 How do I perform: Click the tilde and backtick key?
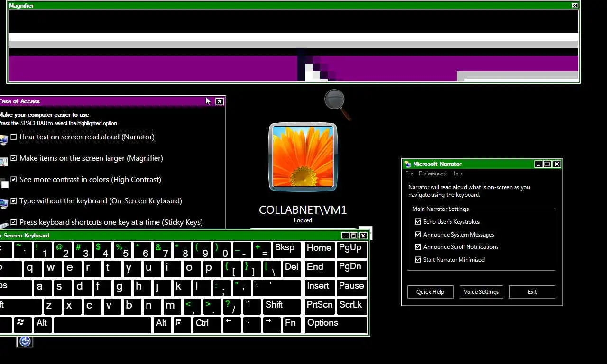click(23, 249)
